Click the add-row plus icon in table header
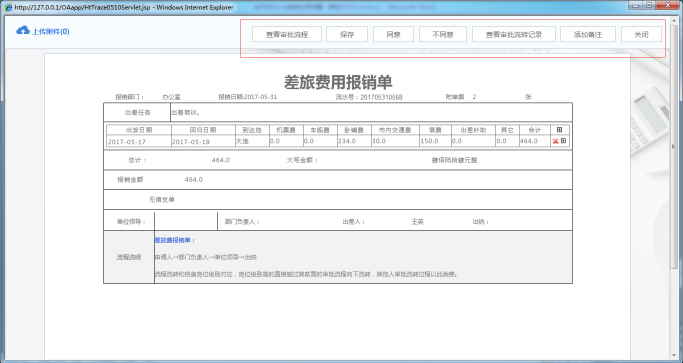683x363 pixels. [560, 130]
